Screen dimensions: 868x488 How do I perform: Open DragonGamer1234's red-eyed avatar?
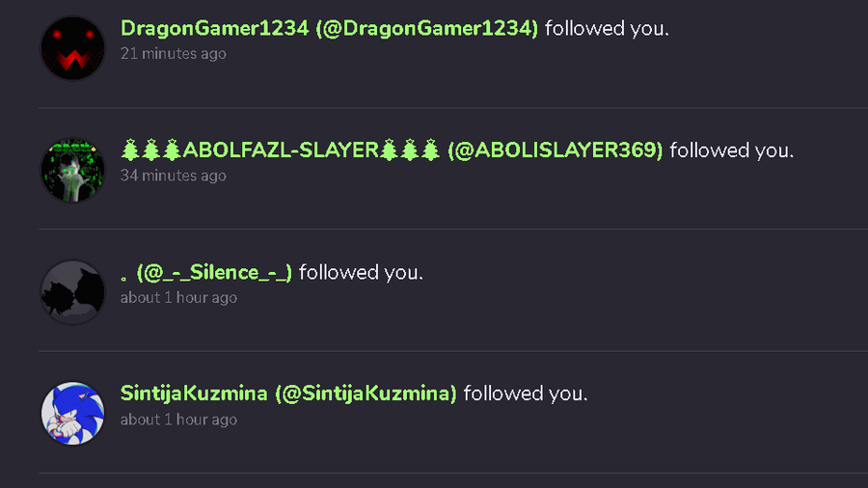[x=72, y=48]
